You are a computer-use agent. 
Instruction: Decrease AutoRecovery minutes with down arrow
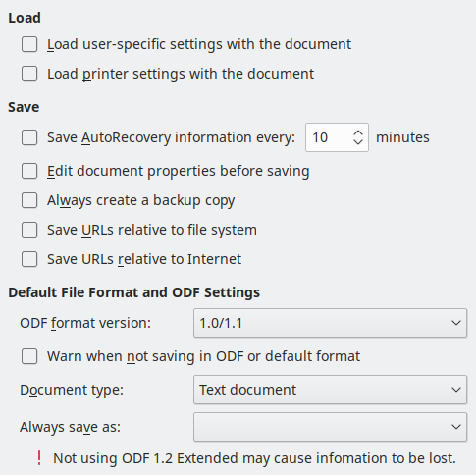point(358,141)
